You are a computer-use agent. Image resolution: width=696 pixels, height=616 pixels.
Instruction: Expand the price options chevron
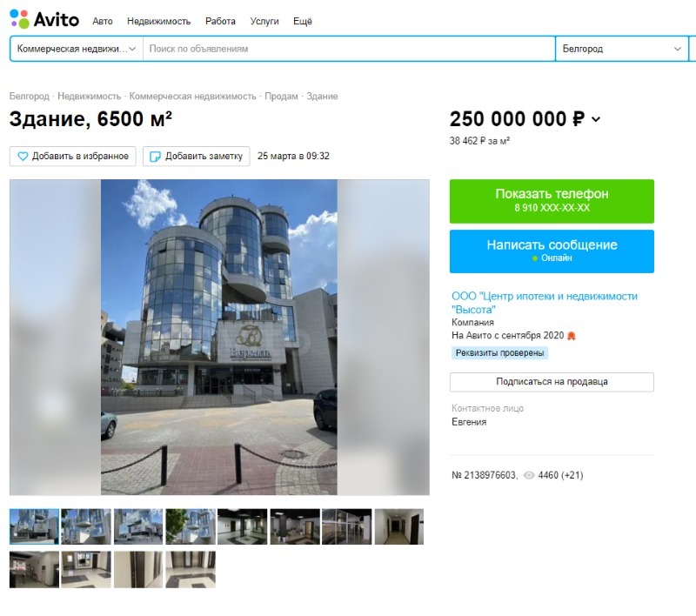click(x=596, y=119)
